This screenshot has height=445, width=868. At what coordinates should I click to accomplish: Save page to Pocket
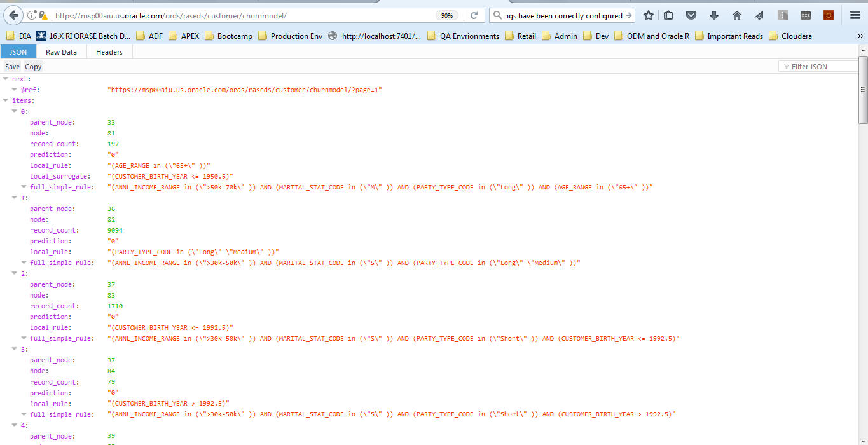coord(691,15)
